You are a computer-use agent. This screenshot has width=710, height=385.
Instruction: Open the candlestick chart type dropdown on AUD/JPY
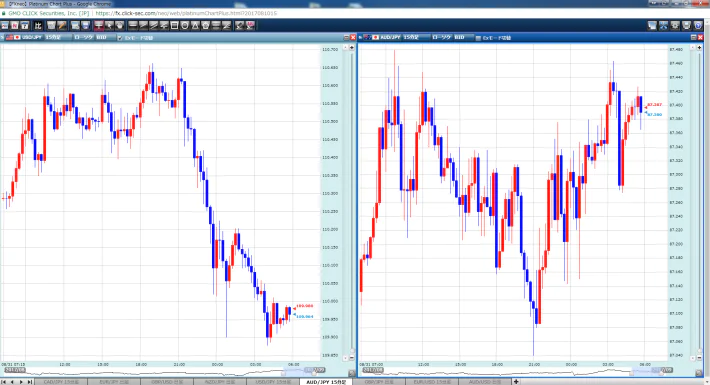[442, 38]
